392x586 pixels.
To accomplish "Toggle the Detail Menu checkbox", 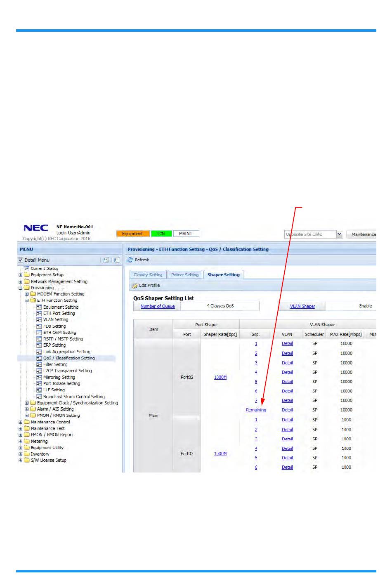I will pos(21,260).
